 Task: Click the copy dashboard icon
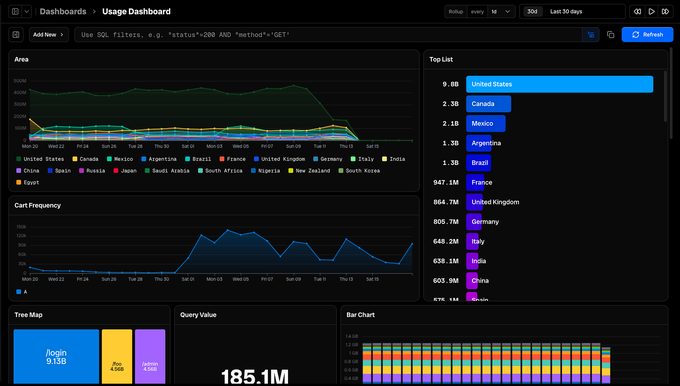611,35
